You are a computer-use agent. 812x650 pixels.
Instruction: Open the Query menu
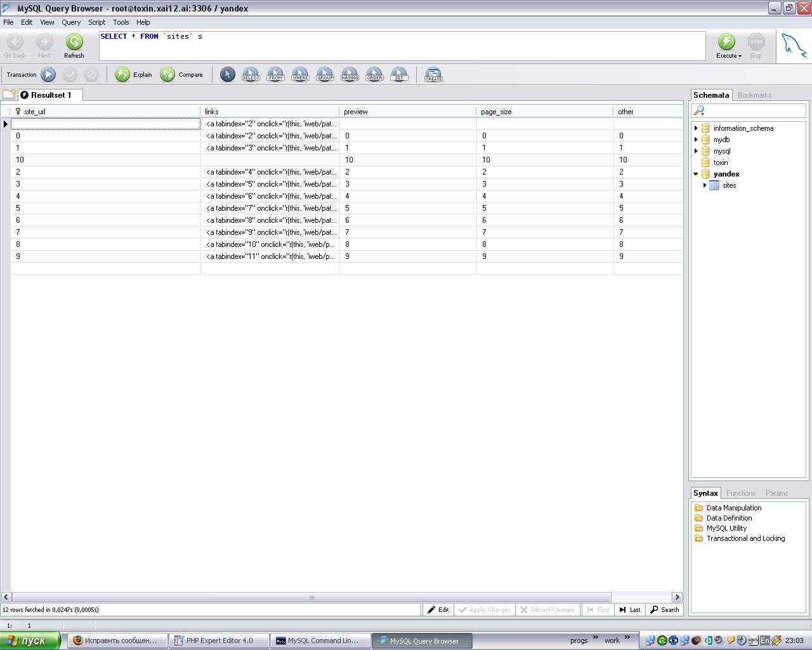71,22
